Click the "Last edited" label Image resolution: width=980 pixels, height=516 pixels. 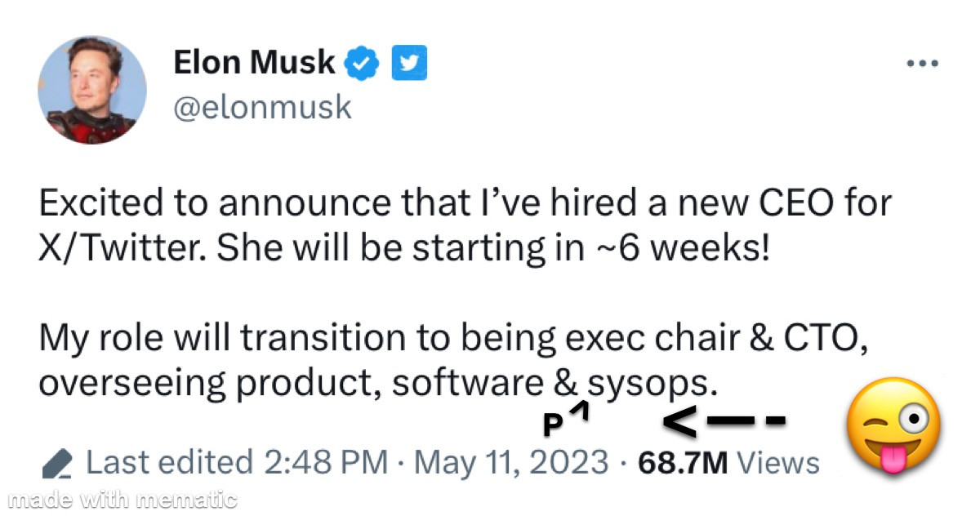point(170,463)
